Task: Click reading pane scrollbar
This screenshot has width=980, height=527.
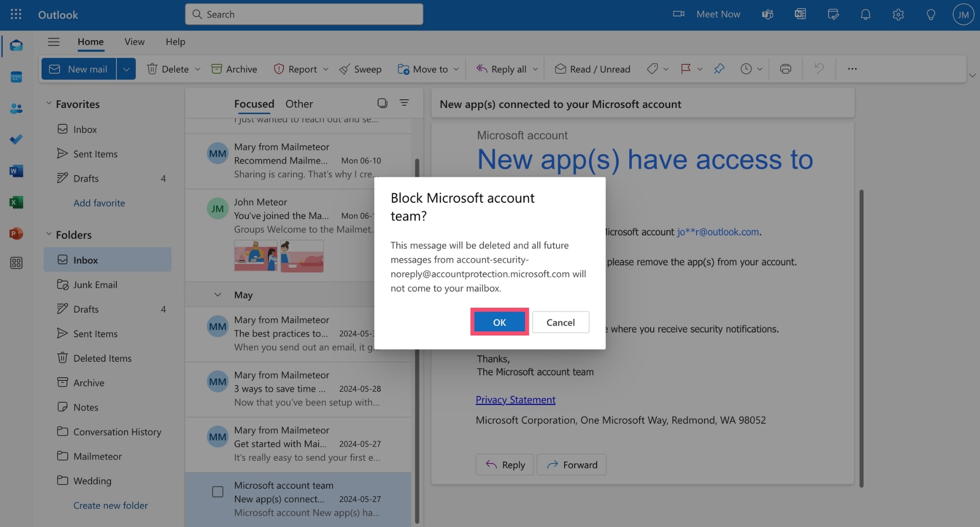Action: coord(861,339)
